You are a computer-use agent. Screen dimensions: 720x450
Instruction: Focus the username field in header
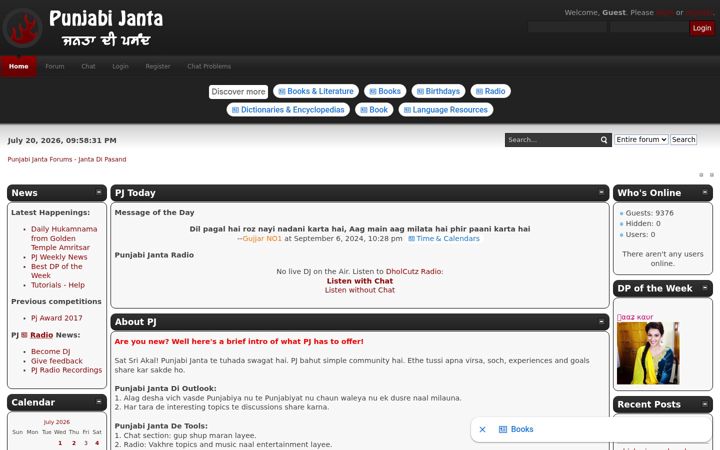(x=567, y=28)
